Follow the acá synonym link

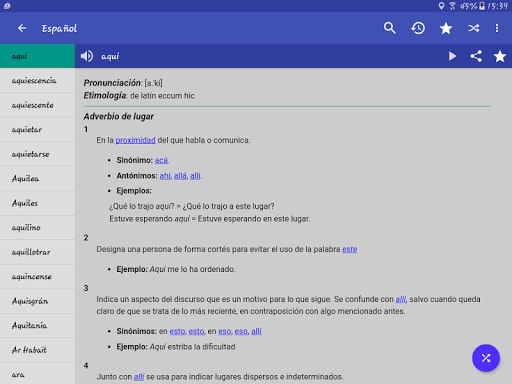[x=161, y=160]
